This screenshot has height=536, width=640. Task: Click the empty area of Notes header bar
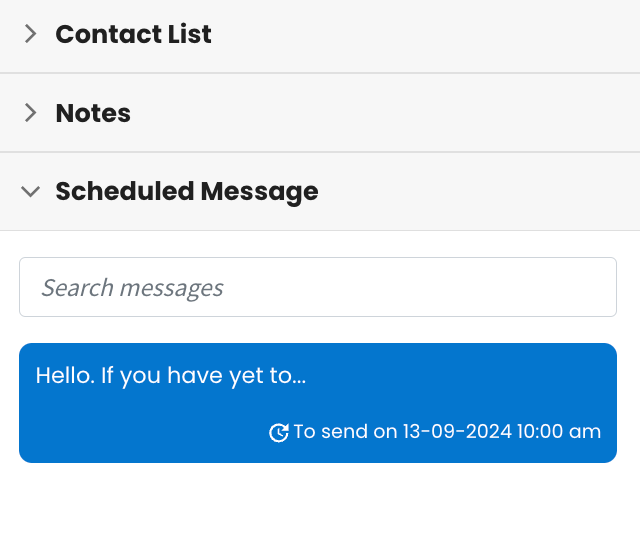[x=384, y=113]
